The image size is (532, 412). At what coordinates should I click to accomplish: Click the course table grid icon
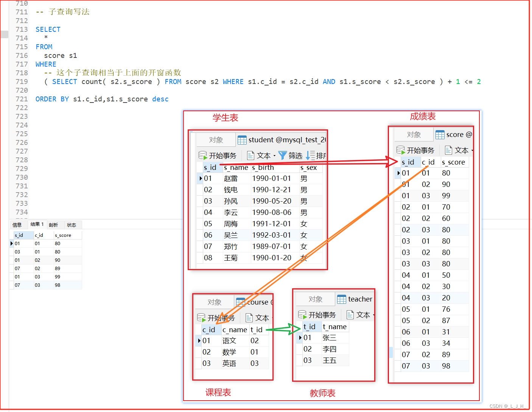240,302
